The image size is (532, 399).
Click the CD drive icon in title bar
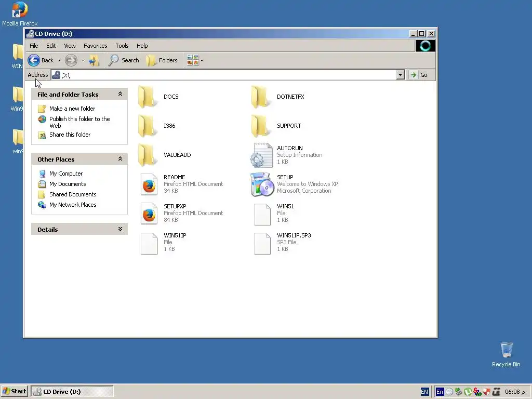click(x=30, y=34)
